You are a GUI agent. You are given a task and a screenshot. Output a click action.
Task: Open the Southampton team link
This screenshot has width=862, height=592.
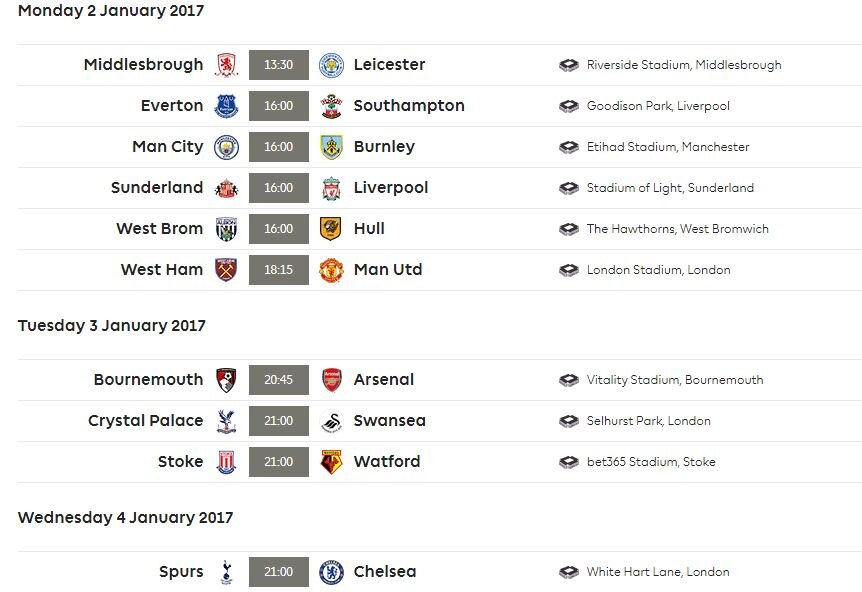(409, 106)
